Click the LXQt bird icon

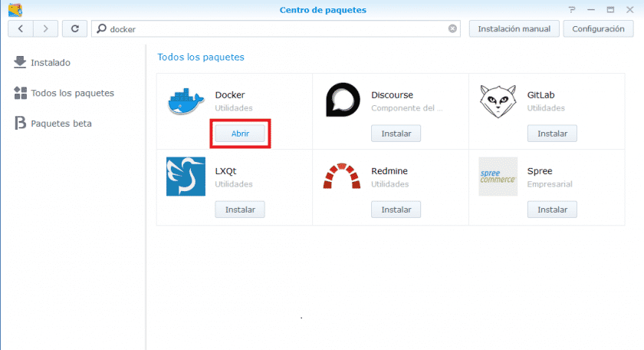(186, 177)
